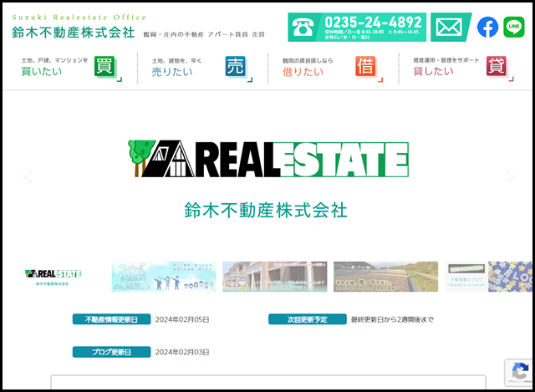
Task: Open the Facebook page icon
Action: click(487, 27)
